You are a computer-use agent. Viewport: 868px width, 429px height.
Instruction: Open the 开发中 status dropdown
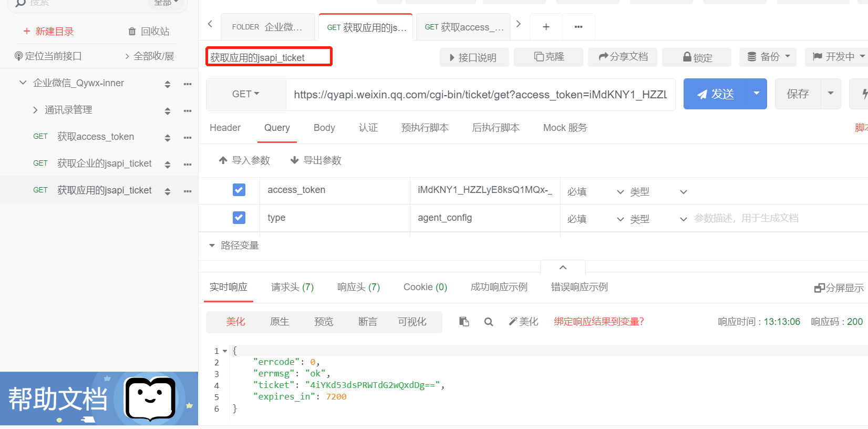(x=837, y=57)
